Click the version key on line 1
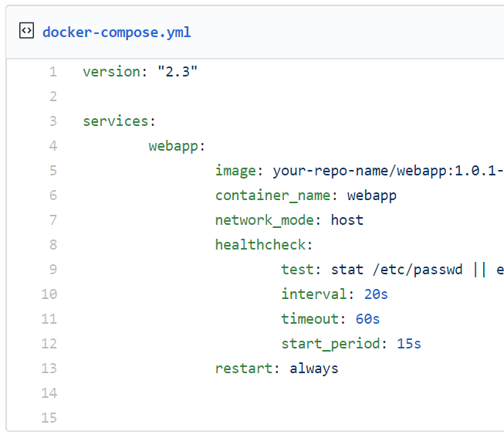The width and height of the screenshot is (504, 435). tap(111, 71)
